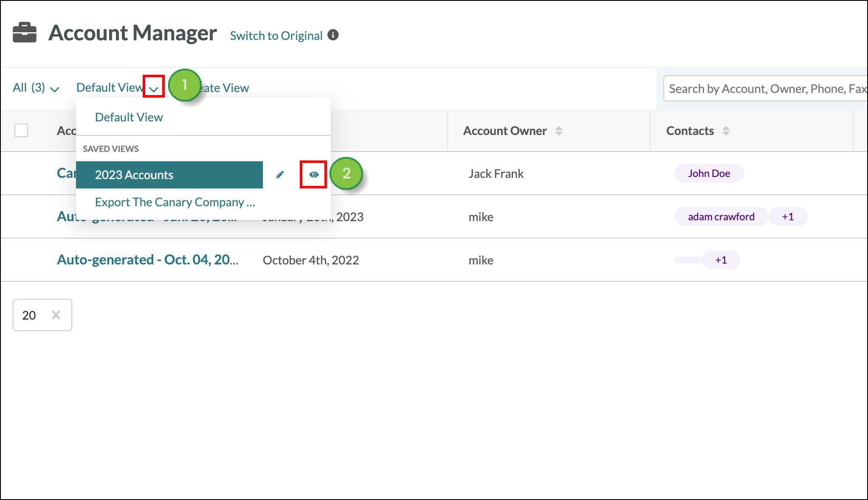Image resolution: width=868 pixels, height=500 pixels.
Task: Sort by Account Owner column arrows
Action: point(559,131)
